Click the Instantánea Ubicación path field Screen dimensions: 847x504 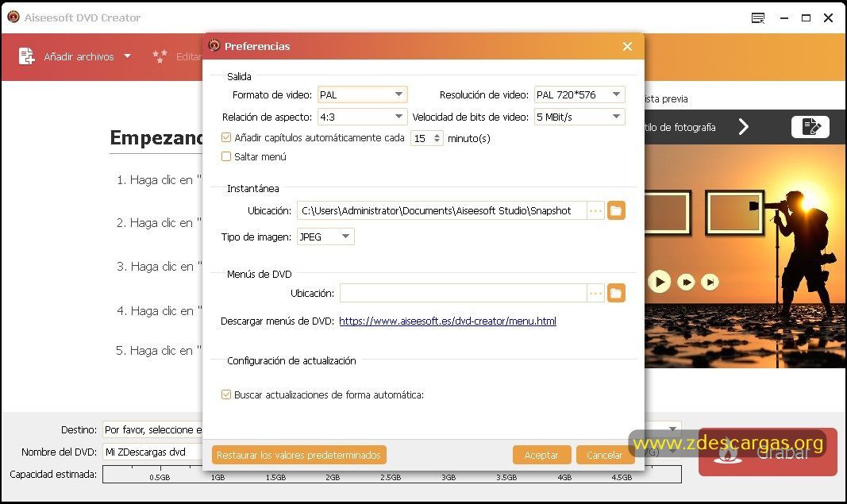pos(441,210)
